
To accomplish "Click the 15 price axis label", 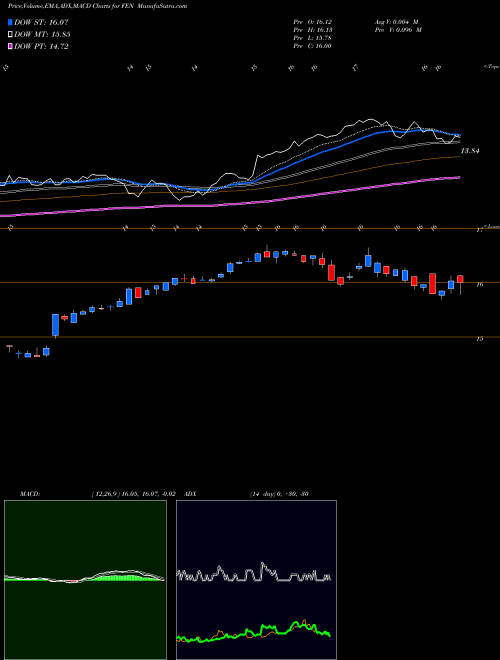I will coord(479,338).
